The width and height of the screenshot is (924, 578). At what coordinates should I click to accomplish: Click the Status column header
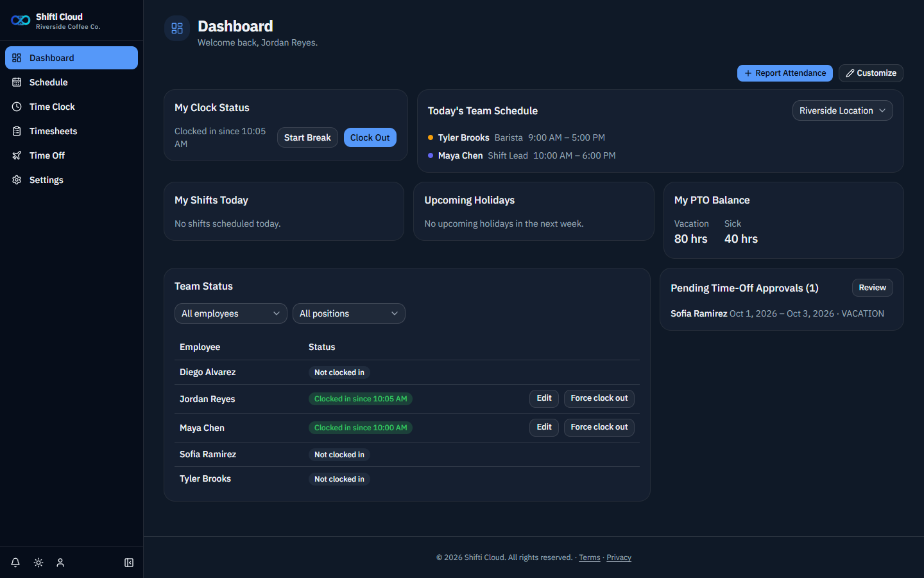[x=321, y=347]
